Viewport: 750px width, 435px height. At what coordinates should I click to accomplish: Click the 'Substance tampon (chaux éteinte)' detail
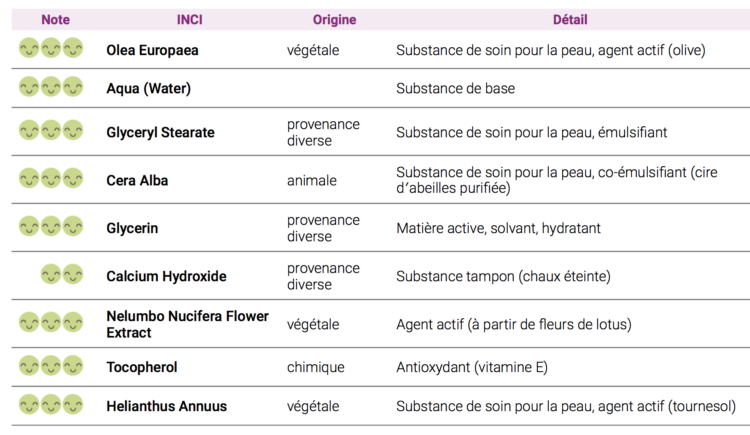click(503, 276)
